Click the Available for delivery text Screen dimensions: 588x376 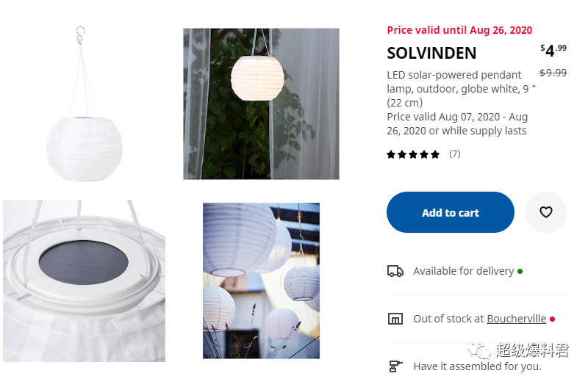point(464,271)
